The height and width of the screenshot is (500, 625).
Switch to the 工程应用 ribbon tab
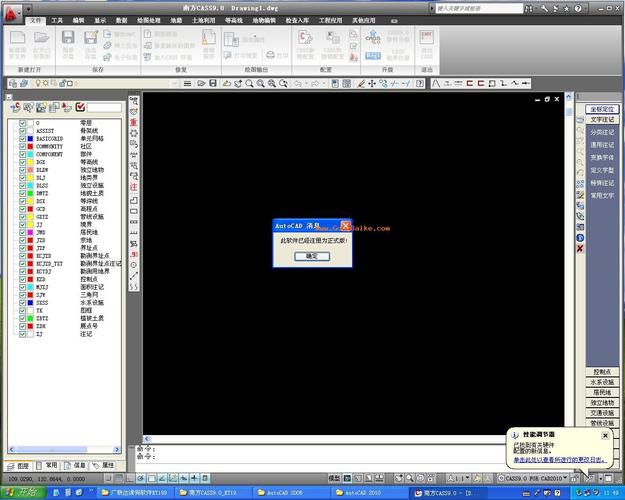330,20
